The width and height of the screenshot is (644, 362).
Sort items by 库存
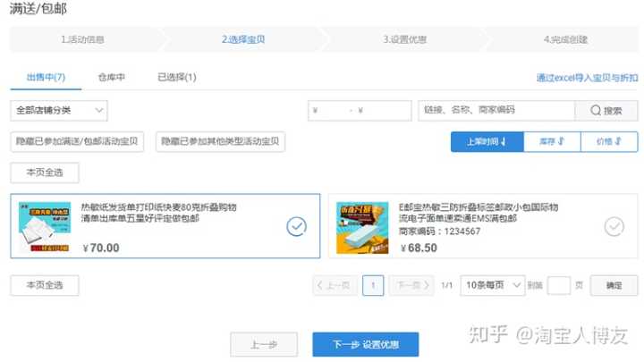pyautogui.click(x=552, y=141)
